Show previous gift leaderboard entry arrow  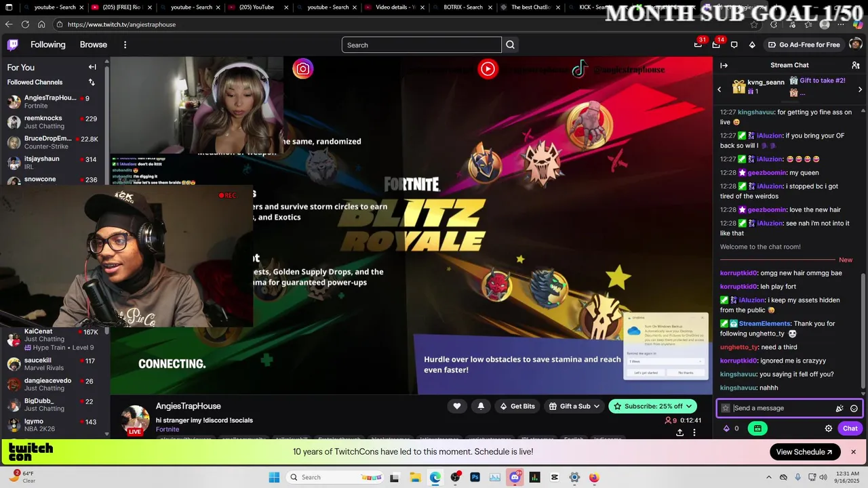[719, 89]
